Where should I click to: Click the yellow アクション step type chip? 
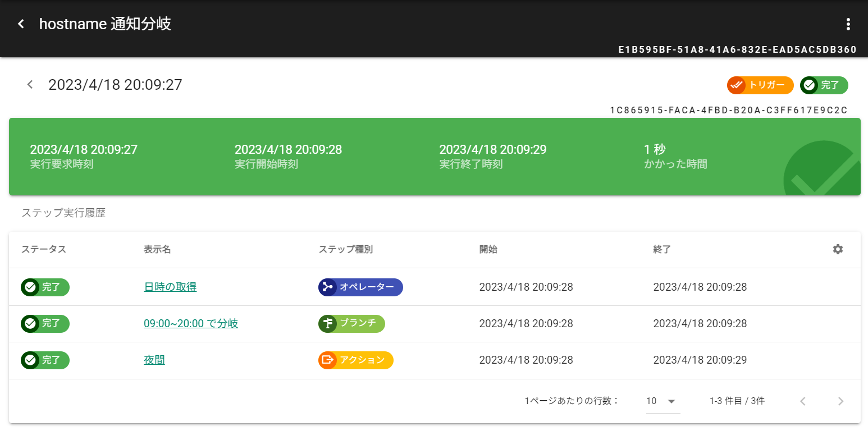(x=356, y=360)
